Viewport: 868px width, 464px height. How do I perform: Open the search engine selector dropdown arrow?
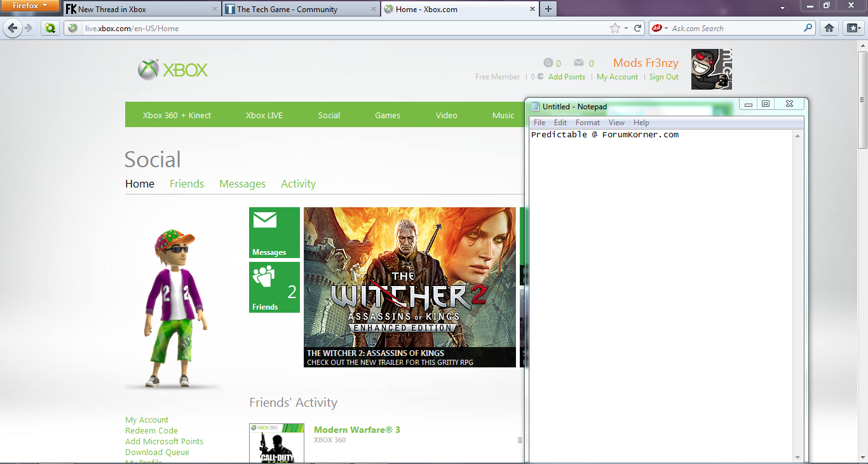click(666, 28)
